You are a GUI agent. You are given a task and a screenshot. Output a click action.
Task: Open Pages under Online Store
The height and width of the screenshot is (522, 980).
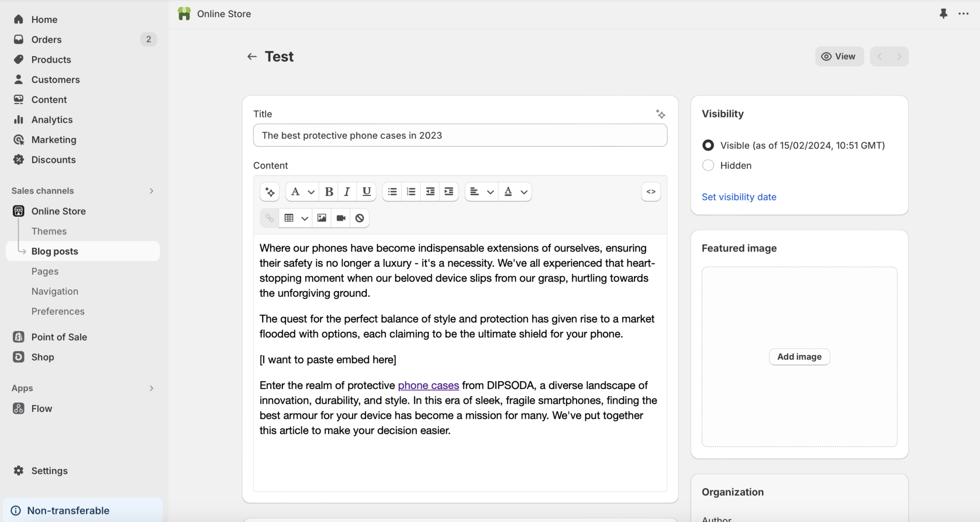pyautogui.click(x=45, y=271)
